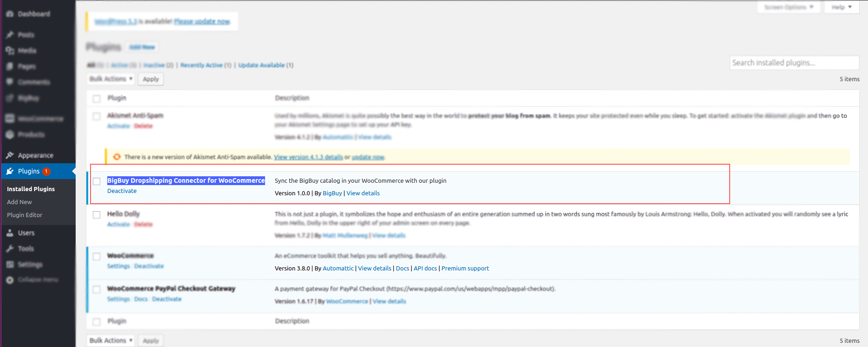Click the Dashboard icon in sidebar
Viewport: 868px width, 347px height.
coord(10,14)
